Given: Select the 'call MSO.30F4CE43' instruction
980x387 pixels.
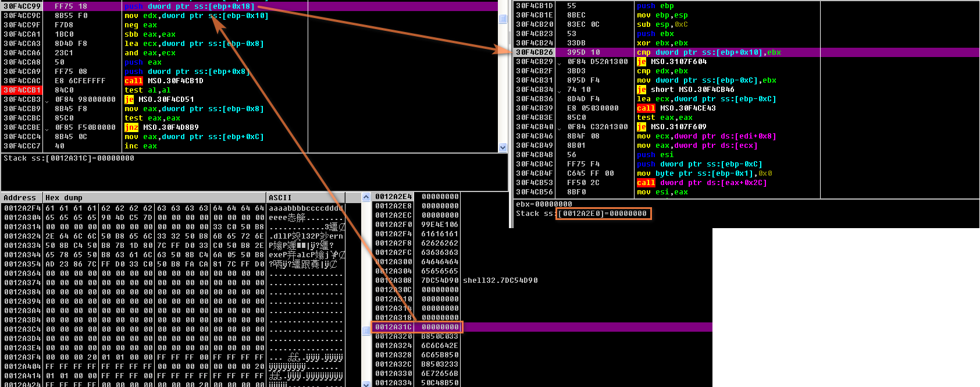Looking at the screenshot, I should coord(676,108).
